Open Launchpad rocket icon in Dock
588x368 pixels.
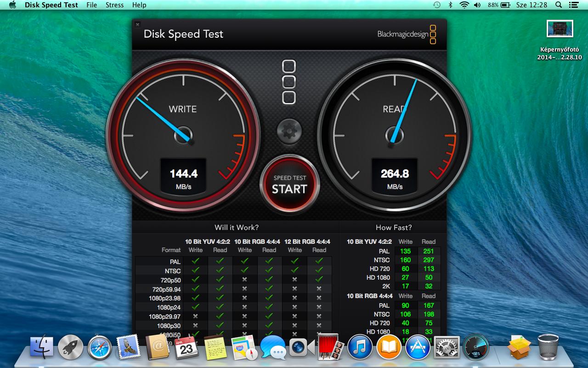71,347
